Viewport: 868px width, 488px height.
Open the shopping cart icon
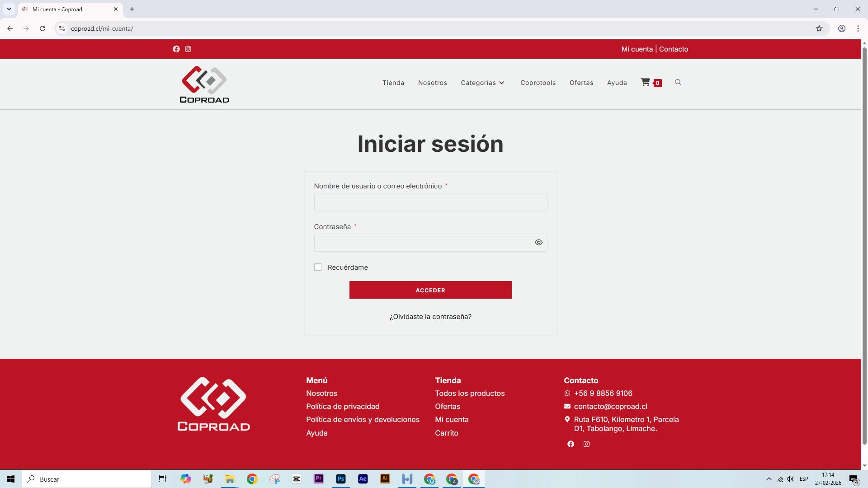[x=646, y=82]
